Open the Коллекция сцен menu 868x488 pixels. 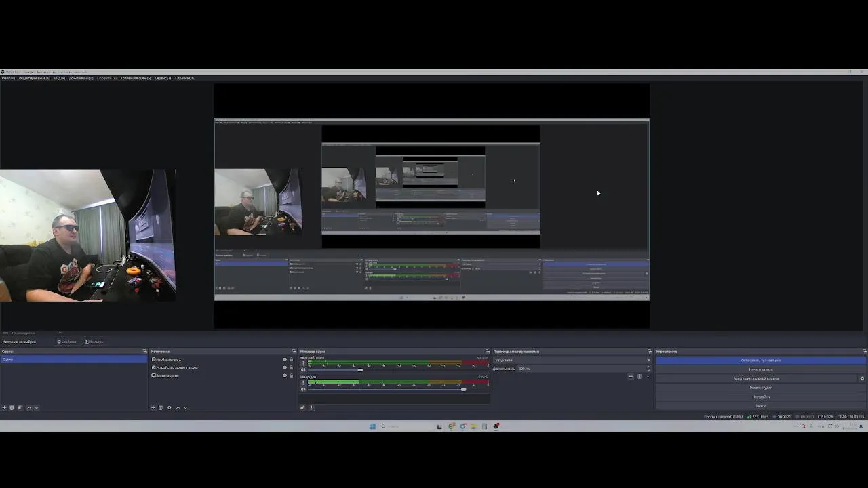(x=136, y=78)
